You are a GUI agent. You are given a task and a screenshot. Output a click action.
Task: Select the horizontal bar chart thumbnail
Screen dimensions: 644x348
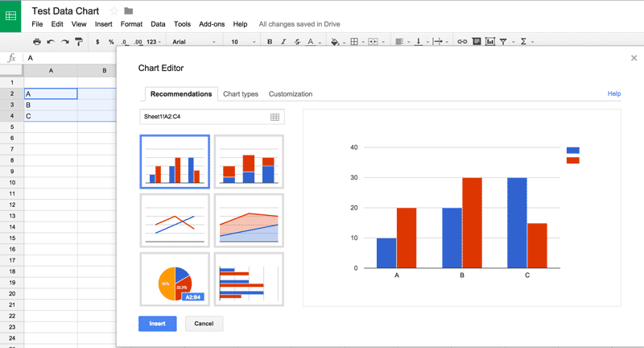tap(249, 280)
